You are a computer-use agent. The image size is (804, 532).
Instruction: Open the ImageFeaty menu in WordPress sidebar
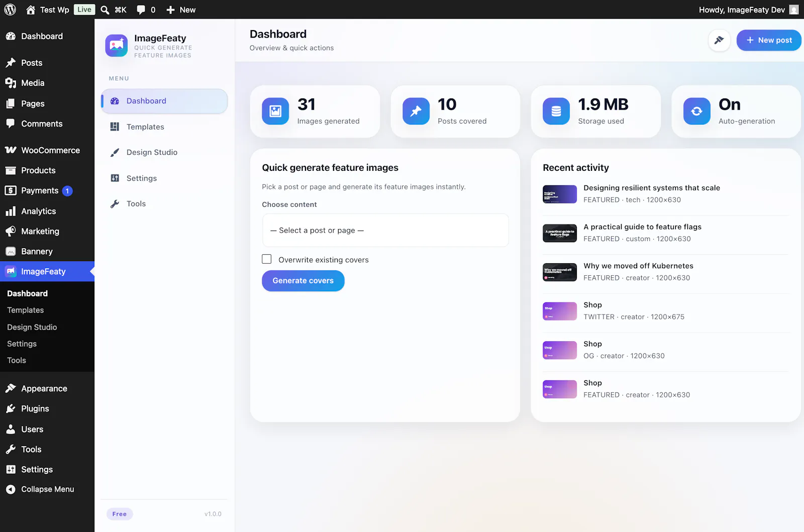[x=47, y=272]
